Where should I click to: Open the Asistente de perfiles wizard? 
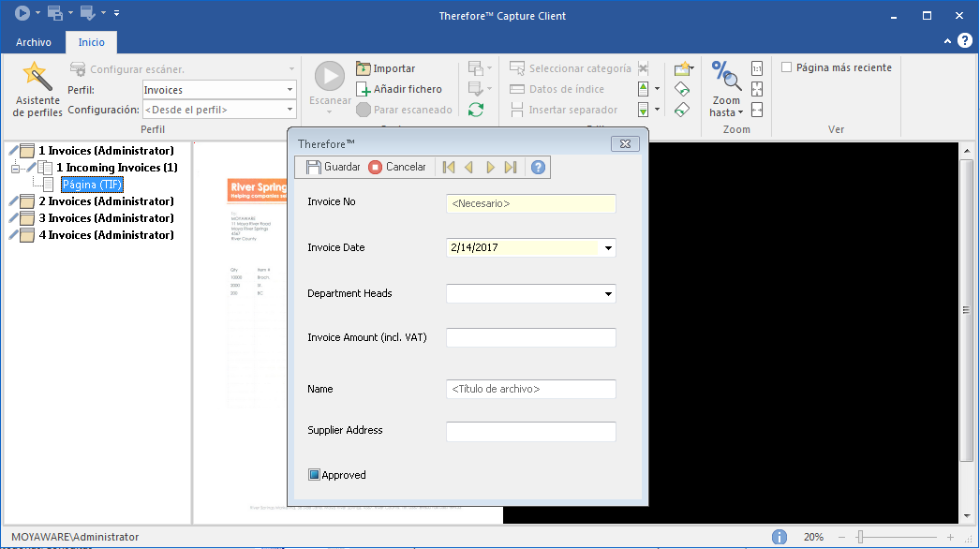pos(37,89)
